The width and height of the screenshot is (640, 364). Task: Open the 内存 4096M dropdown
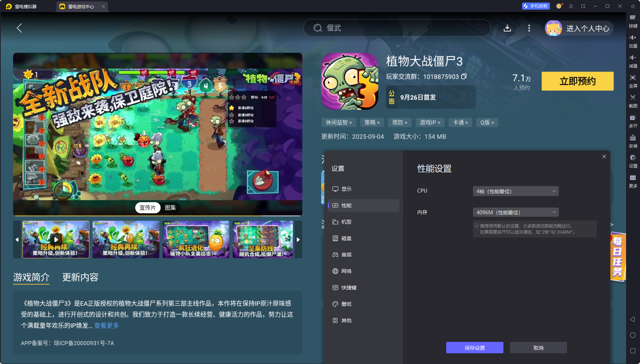[x=516, y=212]
